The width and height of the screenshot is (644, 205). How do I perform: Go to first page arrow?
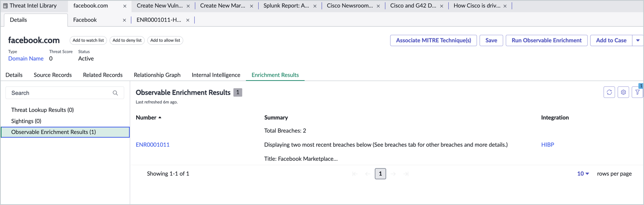tap(355, 174)
